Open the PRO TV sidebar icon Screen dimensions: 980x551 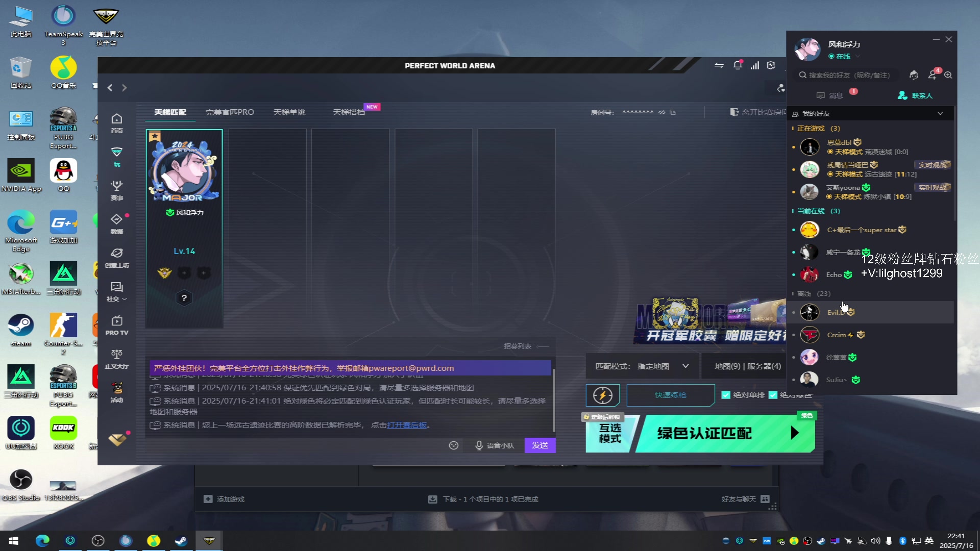pos(117,325)
